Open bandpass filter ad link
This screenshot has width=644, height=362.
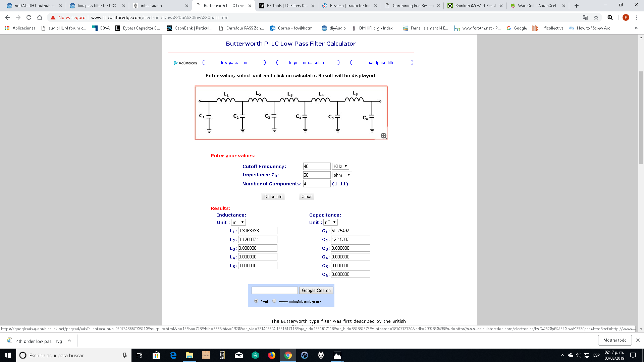382,63
